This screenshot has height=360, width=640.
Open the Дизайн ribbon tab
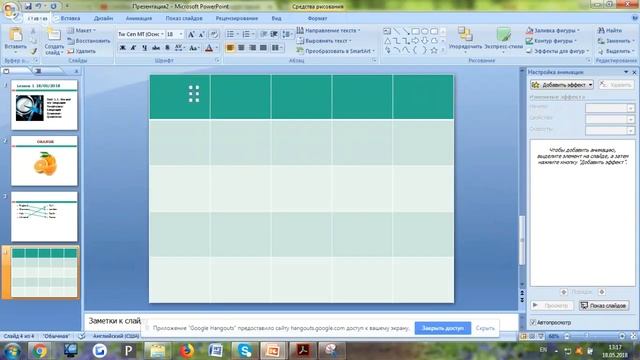pyautogui.click(x=103, y=18)
